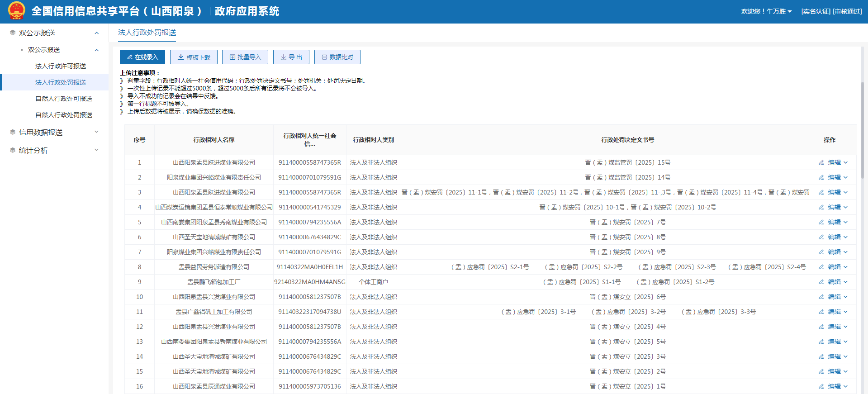Viewport: 868px width, 394px height.
Task: Expand the 统计分析 sidebar section
Action: point(96,150)
